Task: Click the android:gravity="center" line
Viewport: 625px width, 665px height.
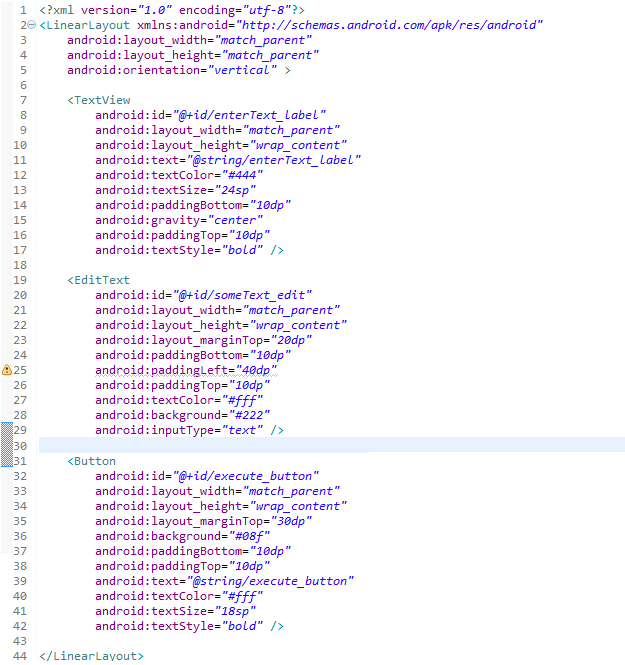Action: [x=179, y=220]
